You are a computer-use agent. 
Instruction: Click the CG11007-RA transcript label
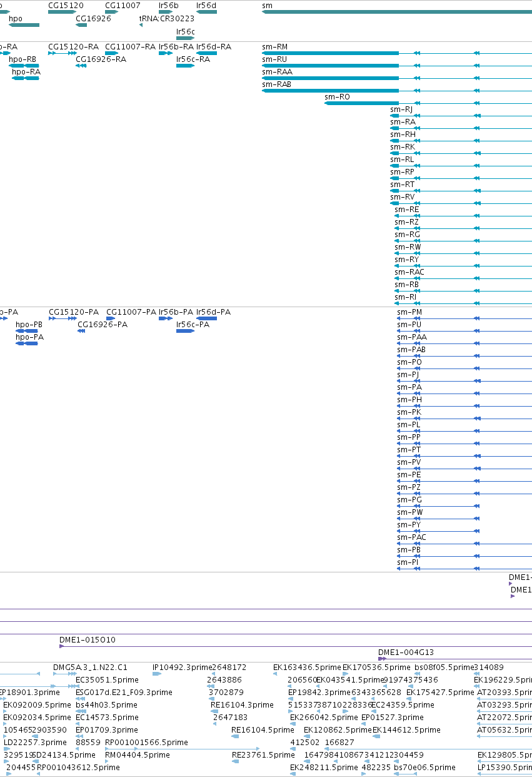(x=130, y=47)
